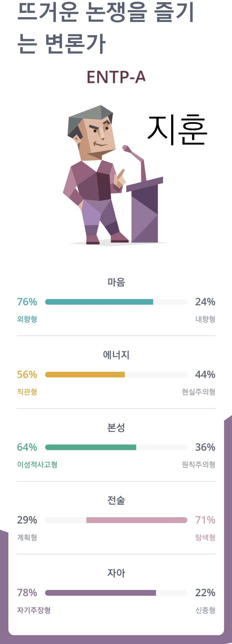
Task: Select the 직관형 label
Action: (x=27, y=392)
